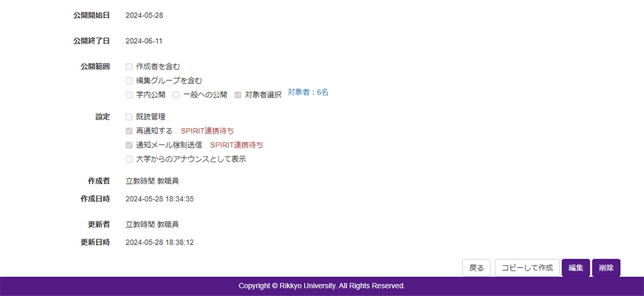Enable the 編集グループを含む checkbox

coord(129,80)
